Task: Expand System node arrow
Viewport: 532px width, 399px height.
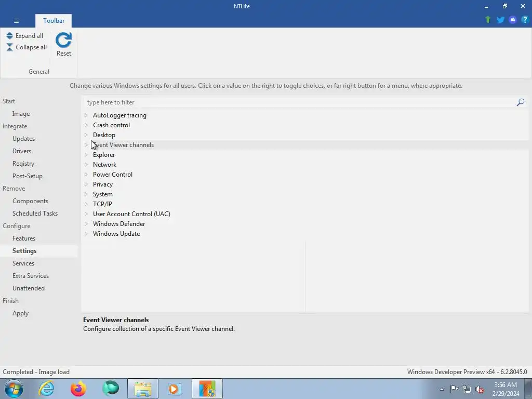Action: (x=86, y=194)
